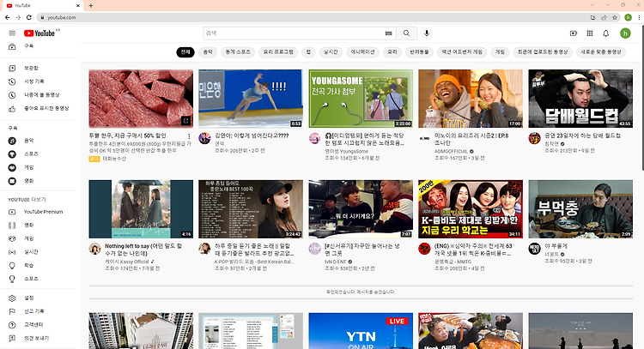Open the on-screen keyboard in search box

coord(388,33)
